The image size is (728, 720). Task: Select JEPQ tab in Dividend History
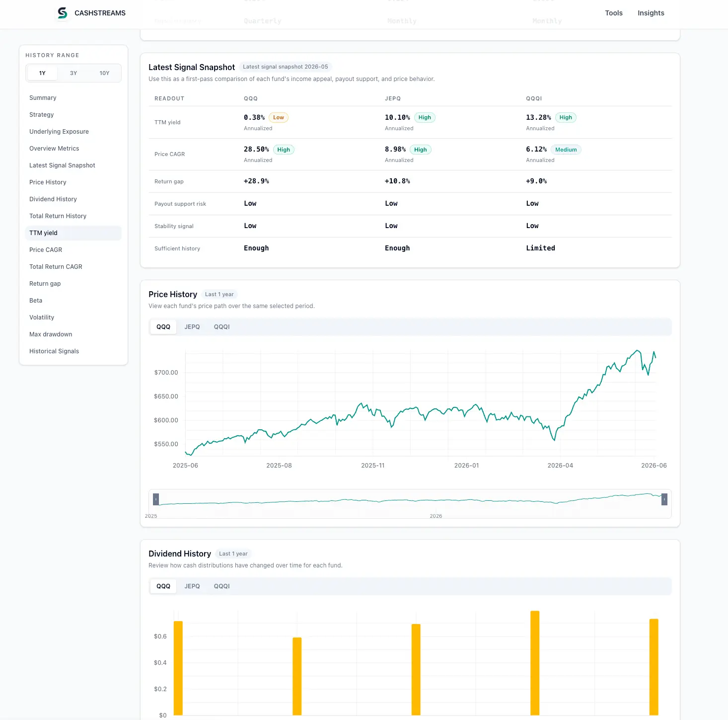coord(192,586)
